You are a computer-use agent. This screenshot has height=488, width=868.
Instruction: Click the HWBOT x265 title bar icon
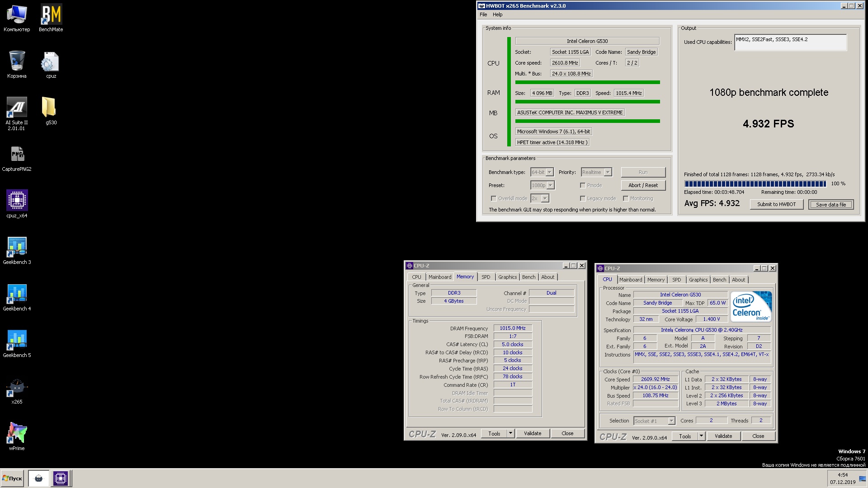coord(482,6)
